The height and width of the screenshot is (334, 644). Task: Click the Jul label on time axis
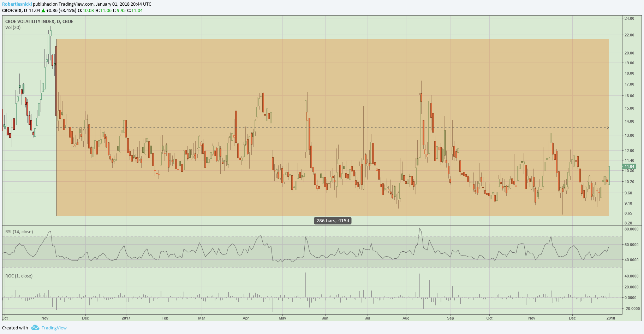[368, 318]
